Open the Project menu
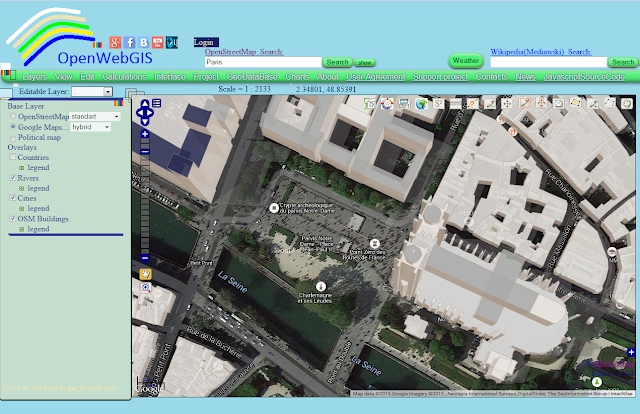Screen dimensions: 640x414 tap(206, 77)
